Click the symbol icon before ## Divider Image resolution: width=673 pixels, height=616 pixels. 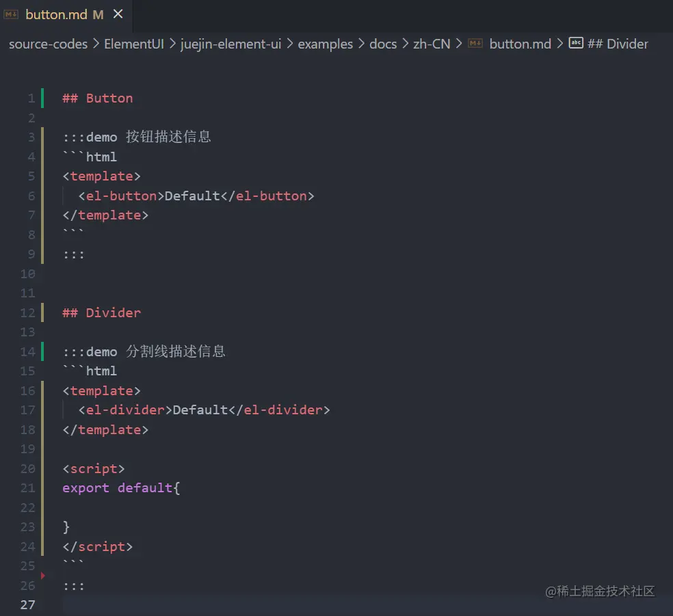click(576, 43)
